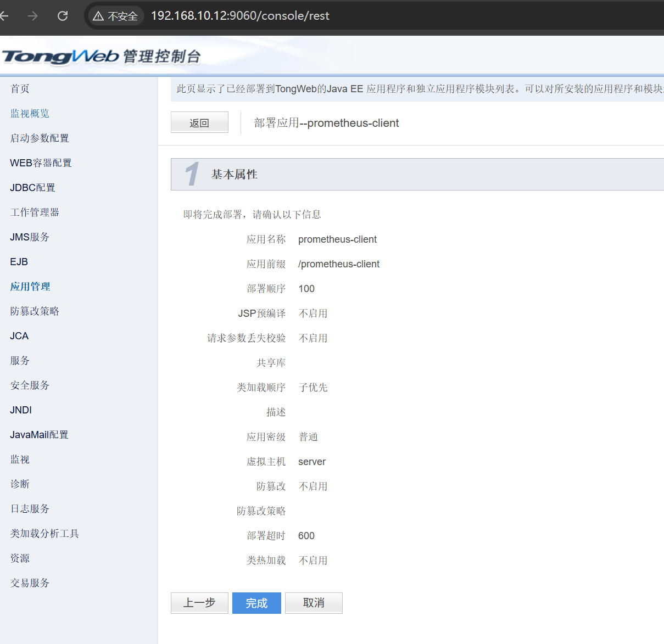This screenshot has width=664, height=644.
Task: Click the 描述 label
Action: coord(276,412)
